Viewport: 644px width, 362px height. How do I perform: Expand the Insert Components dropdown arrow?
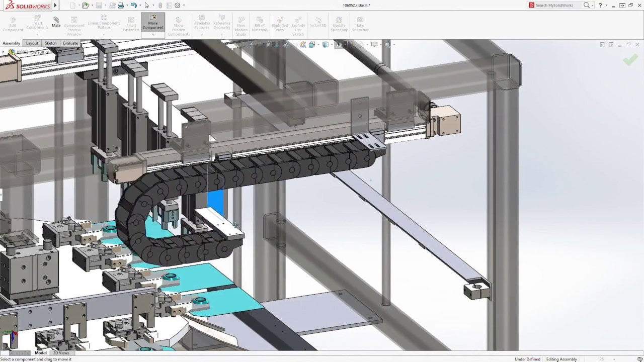[x=37, y=35]
